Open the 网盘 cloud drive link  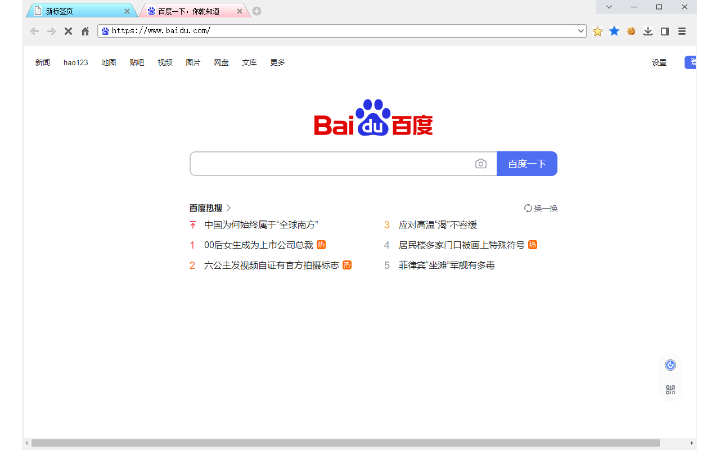(221, 62)
